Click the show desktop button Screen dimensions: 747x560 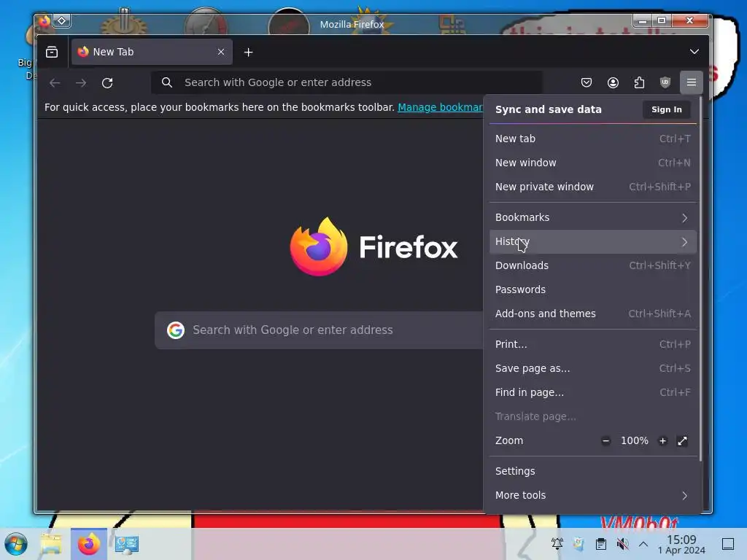727,544
